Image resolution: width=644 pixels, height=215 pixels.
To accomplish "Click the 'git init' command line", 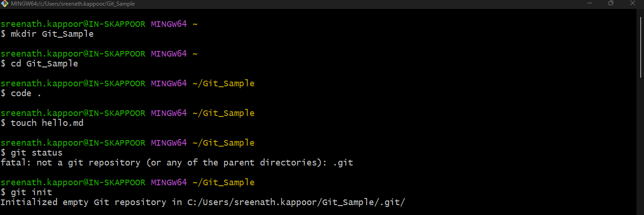I will 31,192.
